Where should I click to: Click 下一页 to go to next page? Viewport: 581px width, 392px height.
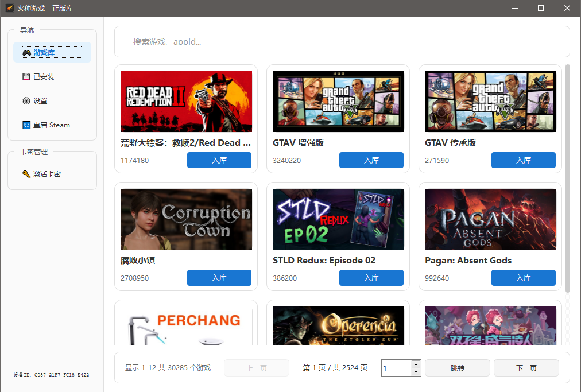point(526,367)
